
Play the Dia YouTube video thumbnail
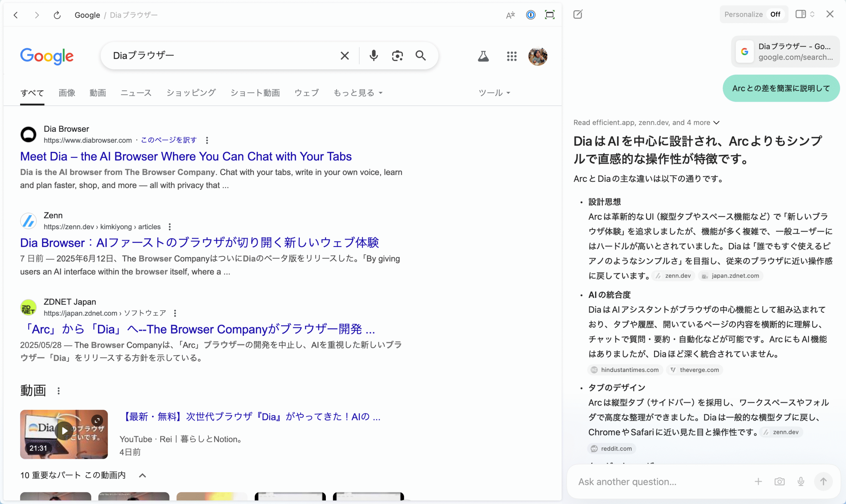coord(64,434)
